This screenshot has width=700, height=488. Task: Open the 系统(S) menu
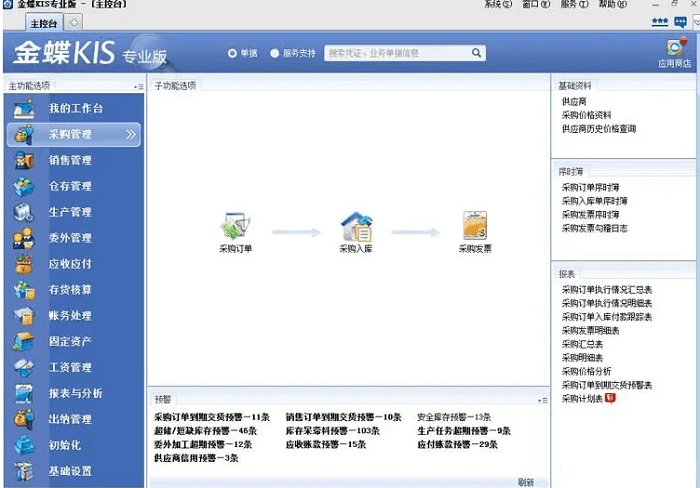pyautogui.click(x=498, y=4)
